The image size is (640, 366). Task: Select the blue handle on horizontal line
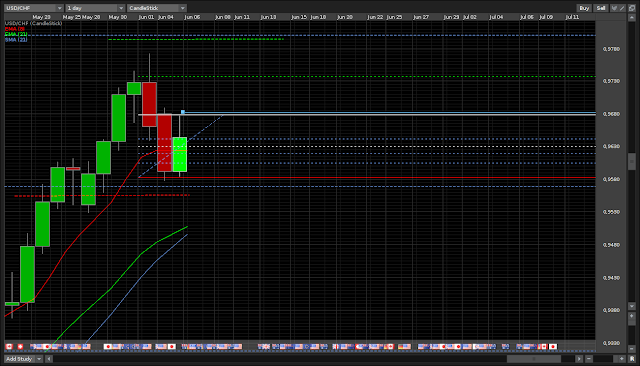(x=183, y=112)
